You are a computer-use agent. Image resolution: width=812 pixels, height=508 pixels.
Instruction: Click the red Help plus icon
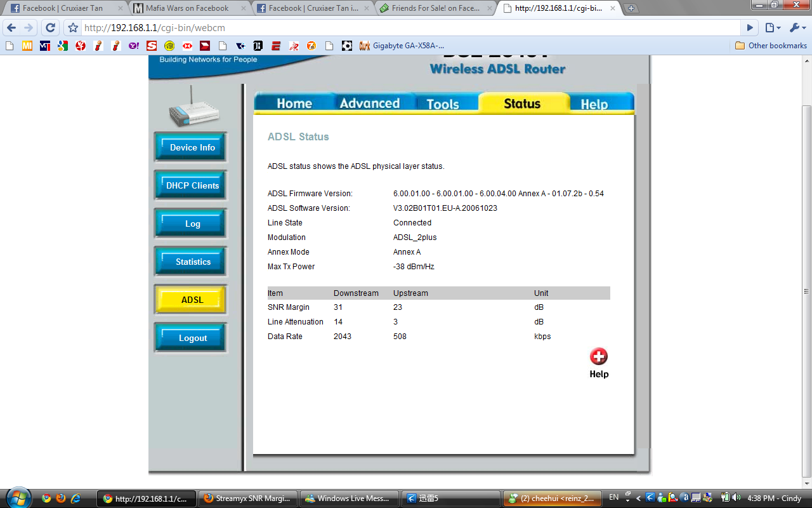pos(598,356)
